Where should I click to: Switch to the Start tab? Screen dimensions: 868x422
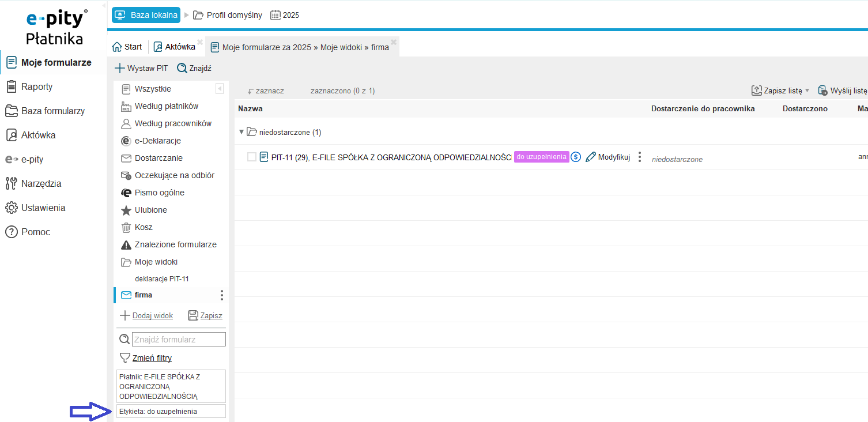pyautogui.click(x=127, y=47)
